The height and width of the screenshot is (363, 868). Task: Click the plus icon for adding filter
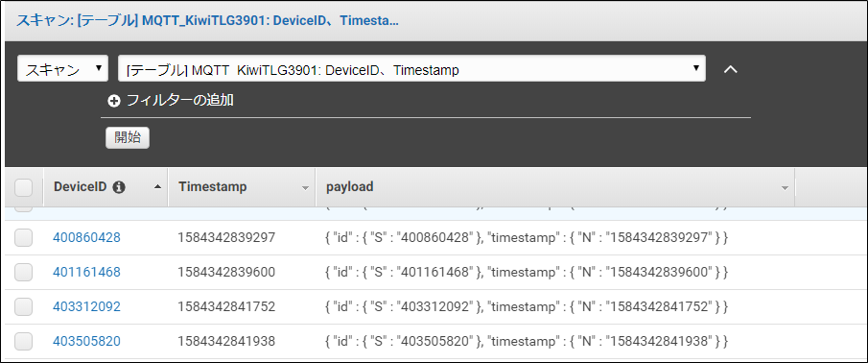point(114,102)
